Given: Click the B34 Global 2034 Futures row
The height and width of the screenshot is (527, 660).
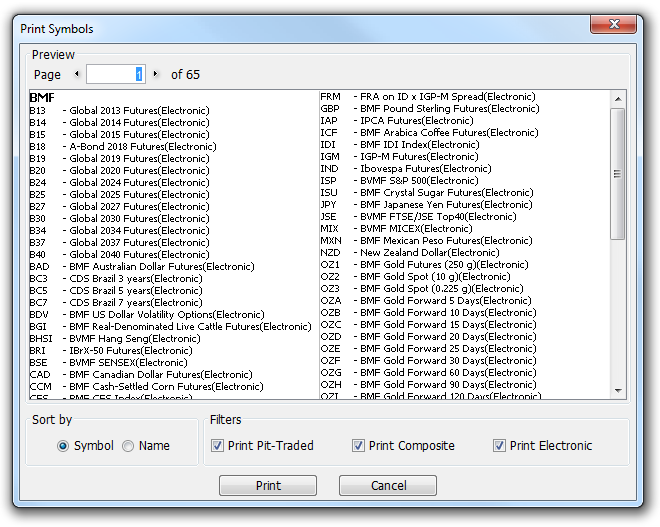Looking at the screenshot, I should pyautogui.click(x=119, y=231).
